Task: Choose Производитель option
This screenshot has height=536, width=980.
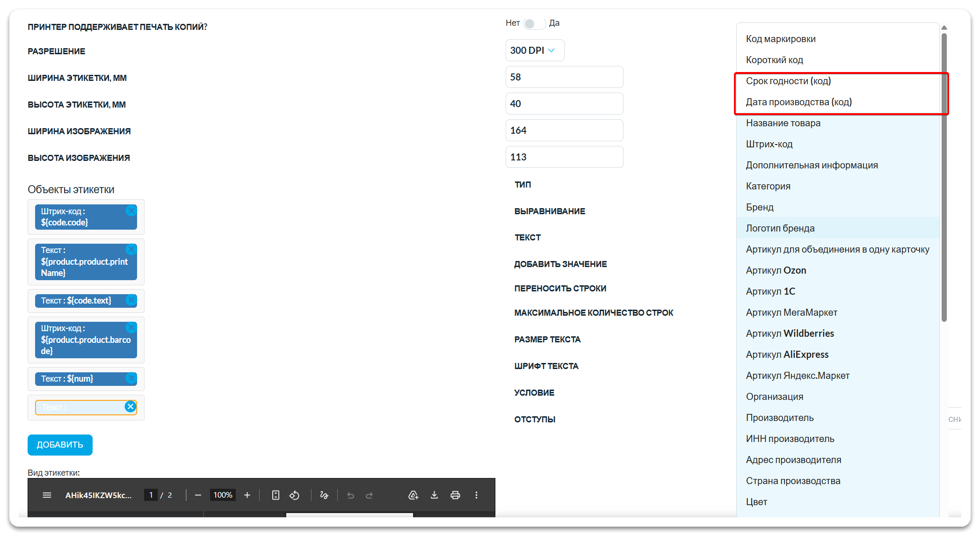Action: (838, 418)
